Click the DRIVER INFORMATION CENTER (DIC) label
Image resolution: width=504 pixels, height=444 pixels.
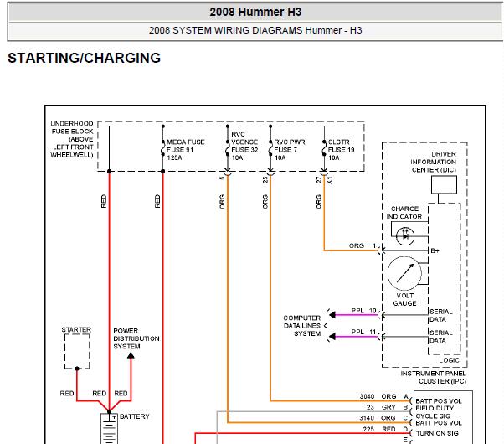pos(434,162)
